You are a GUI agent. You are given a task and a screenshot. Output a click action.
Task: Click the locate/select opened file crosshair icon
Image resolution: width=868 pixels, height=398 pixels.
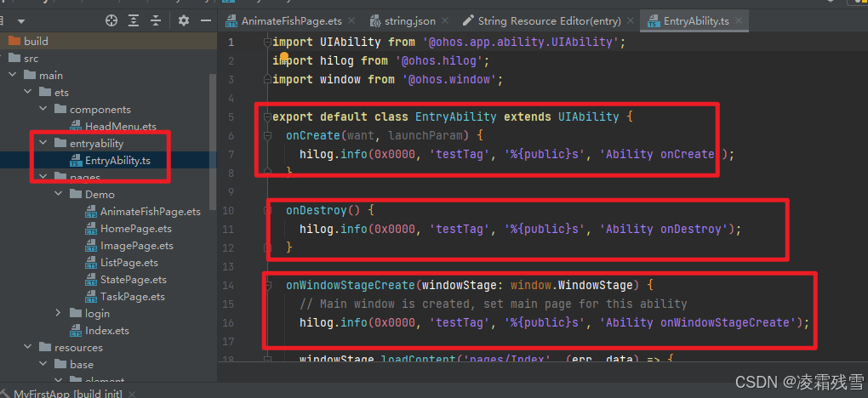(x=111, y=21)
